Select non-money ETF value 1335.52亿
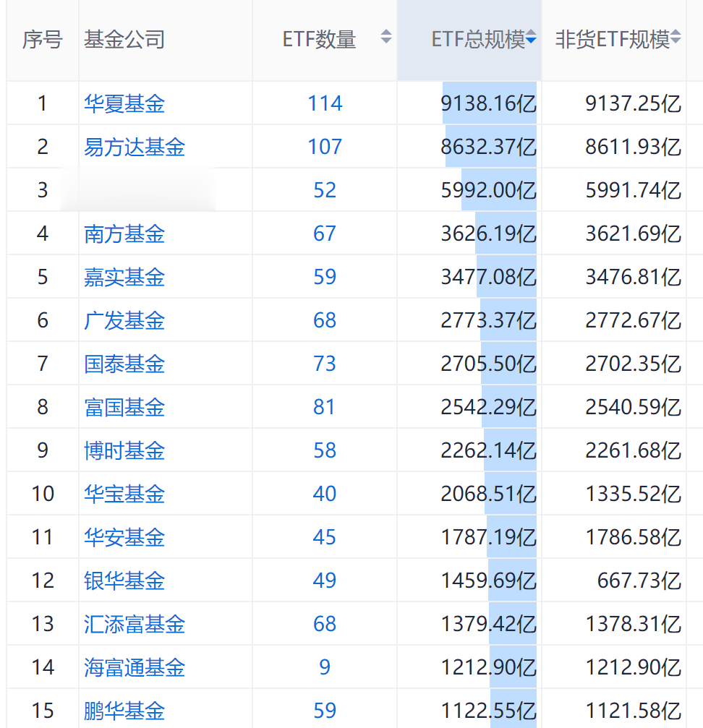 634,494
